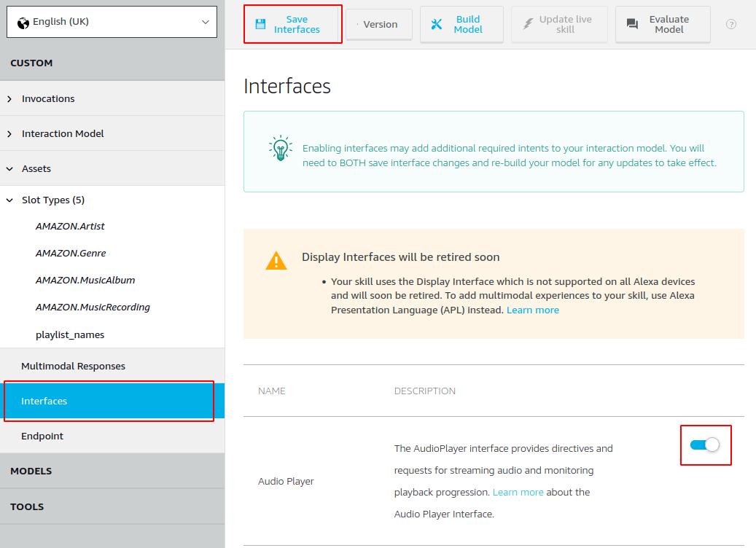Click the Build Model wrench icon
Image resolution: width=756 pixels, height=548 pixels.
coord(437,24)
